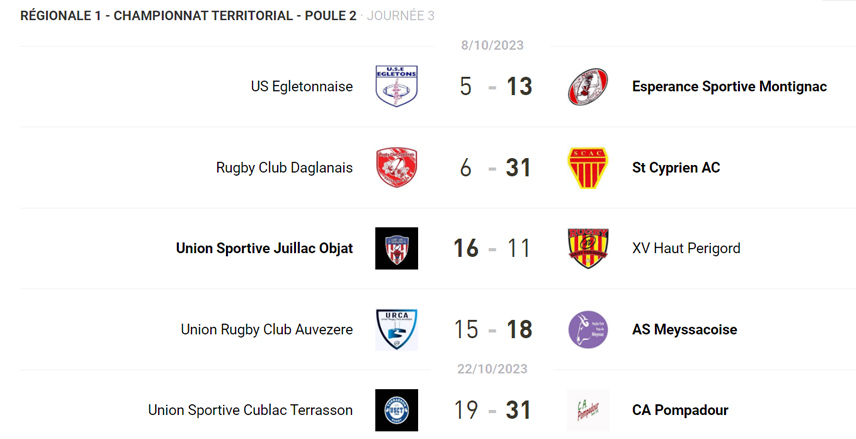This screenshot has width=856, height=439.
Task: Click the US Egletonnaise club logo
Action: tap(396, 86)
